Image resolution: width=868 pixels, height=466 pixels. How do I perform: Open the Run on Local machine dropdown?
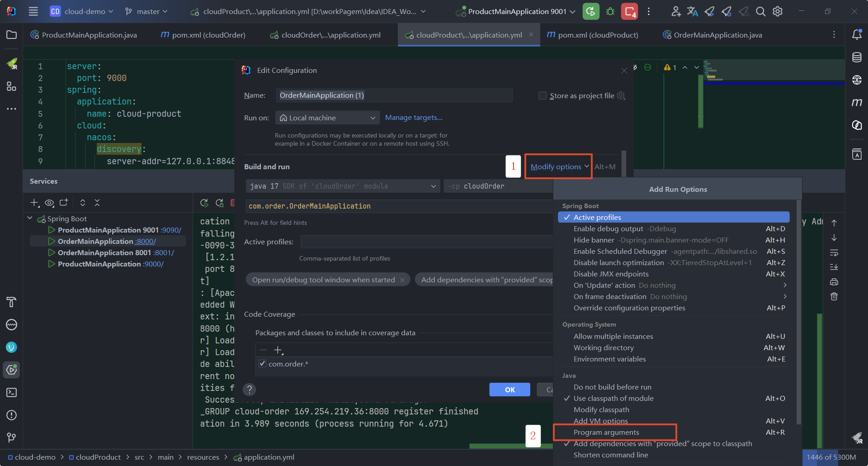[x=328, y=118]
